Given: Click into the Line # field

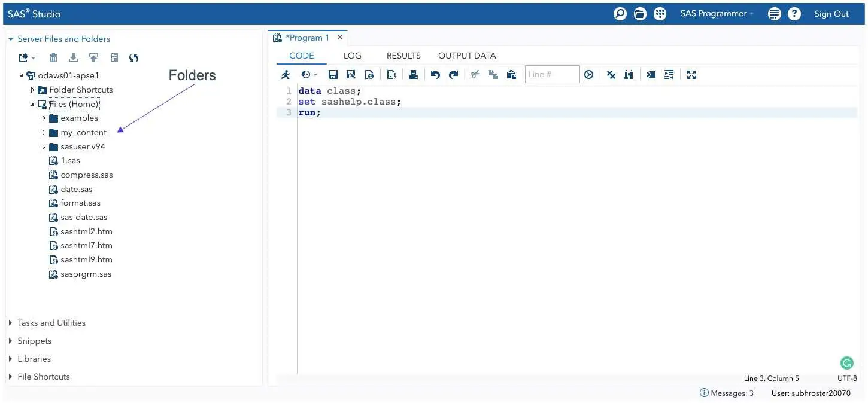Looking at the screenshot, I should 552,74.
